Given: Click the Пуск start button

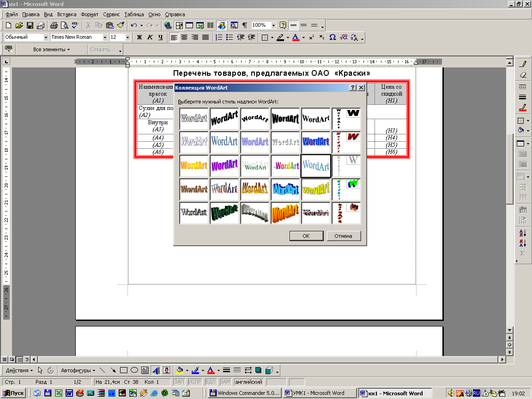Looking at the screenshot, I should [13, 393].
